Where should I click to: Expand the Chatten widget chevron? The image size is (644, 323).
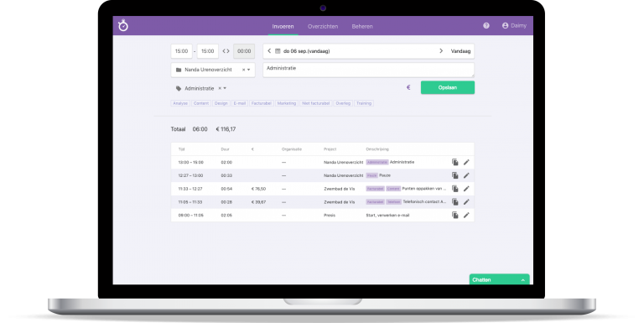pyautogui.click(x=523, y=280)
